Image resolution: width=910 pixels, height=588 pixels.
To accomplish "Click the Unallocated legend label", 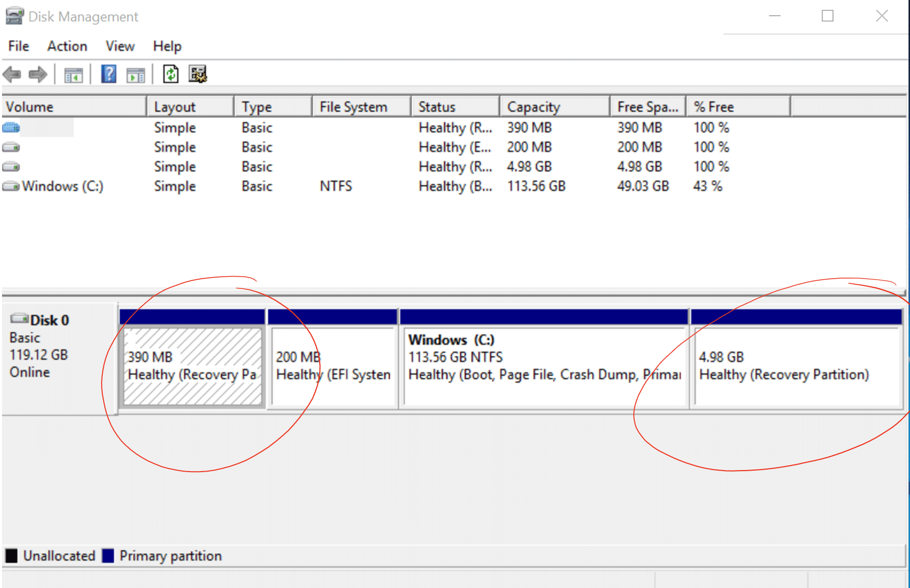I will tap(59, 556).
